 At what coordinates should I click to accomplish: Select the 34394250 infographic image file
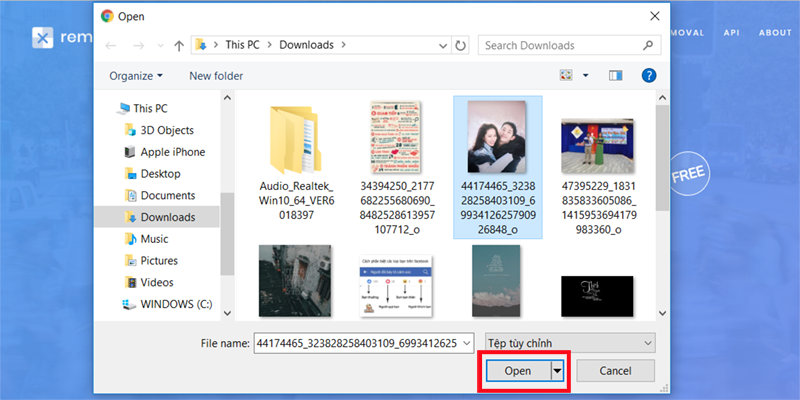tap(395, 167)
